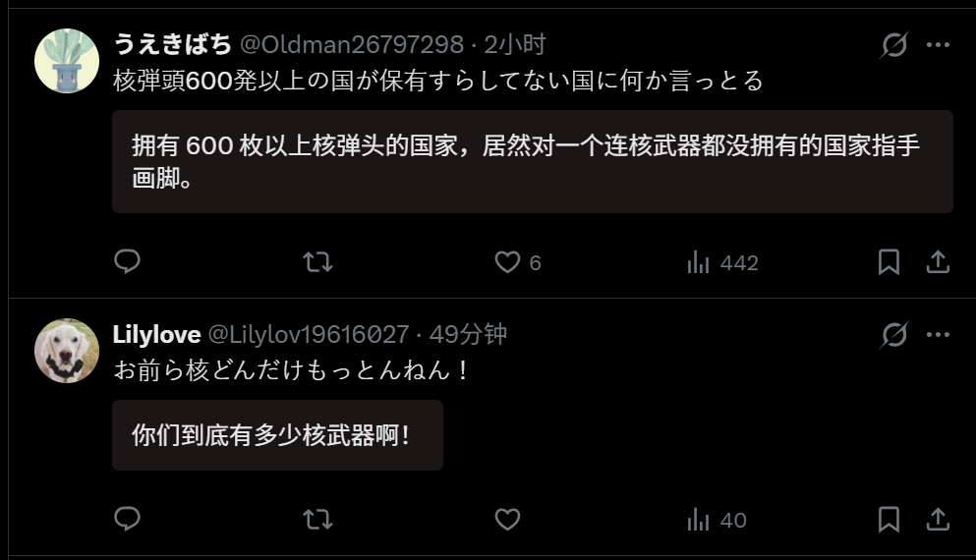Share Lilylove's tweet
Image resolution: width=976 pixels, height=560 pixels.
tap(938, 519)
